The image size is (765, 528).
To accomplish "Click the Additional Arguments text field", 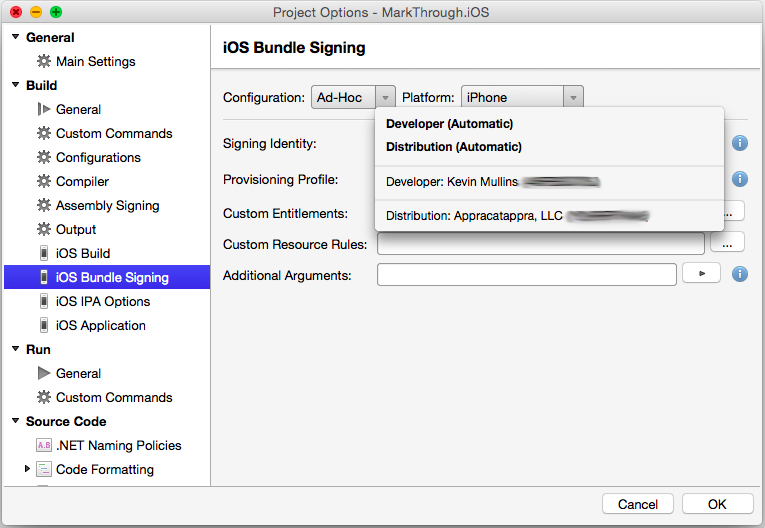I will [x=526, y=275].
